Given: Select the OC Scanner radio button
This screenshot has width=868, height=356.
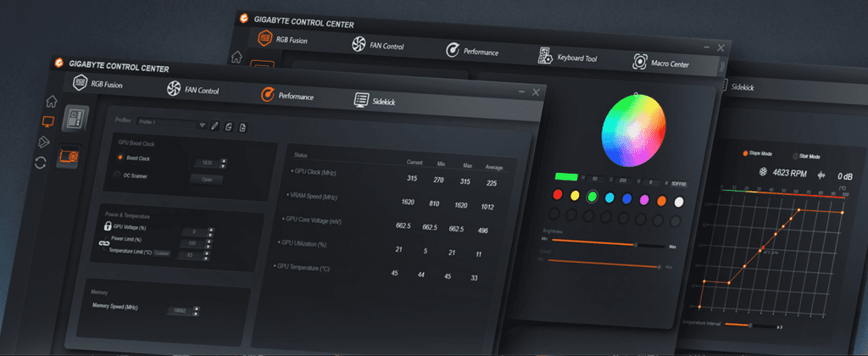Looking at the screenshot, I should pos(116,175).
